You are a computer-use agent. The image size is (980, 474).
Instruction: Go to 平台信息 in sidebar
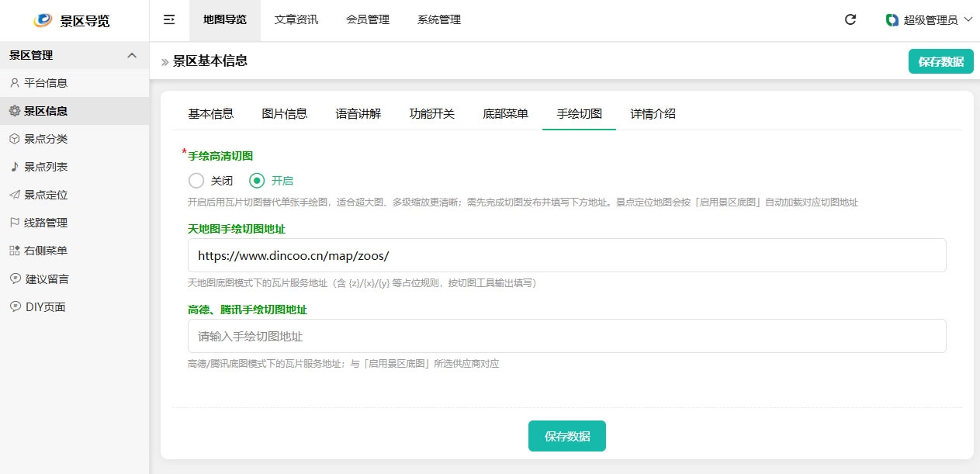[74, 83]
